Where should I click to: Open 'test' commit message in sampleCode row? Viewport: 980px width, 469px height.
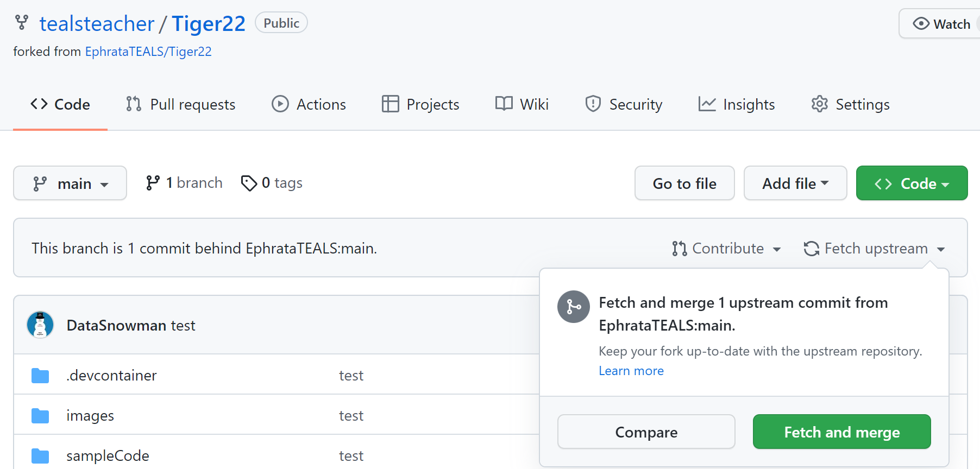[351, 455]
